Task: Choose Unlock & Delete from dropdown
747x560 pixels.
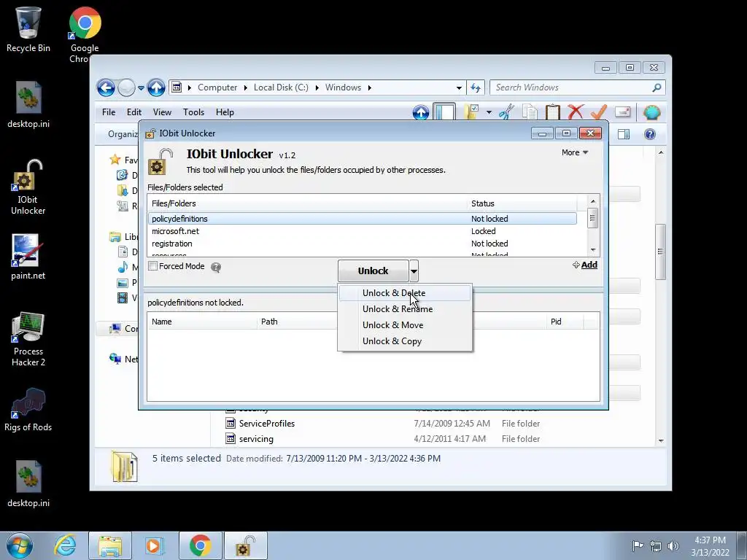Action: (405, 293)
